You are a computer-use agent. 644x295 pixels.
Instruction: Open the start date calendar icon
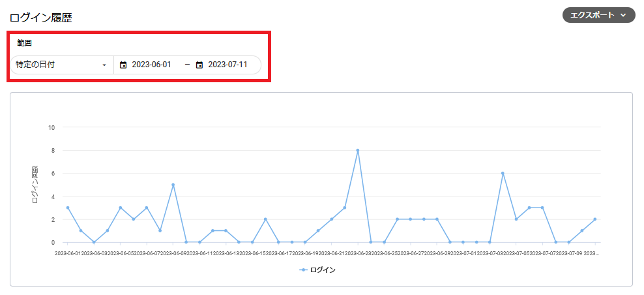click(x=123, y=65)
